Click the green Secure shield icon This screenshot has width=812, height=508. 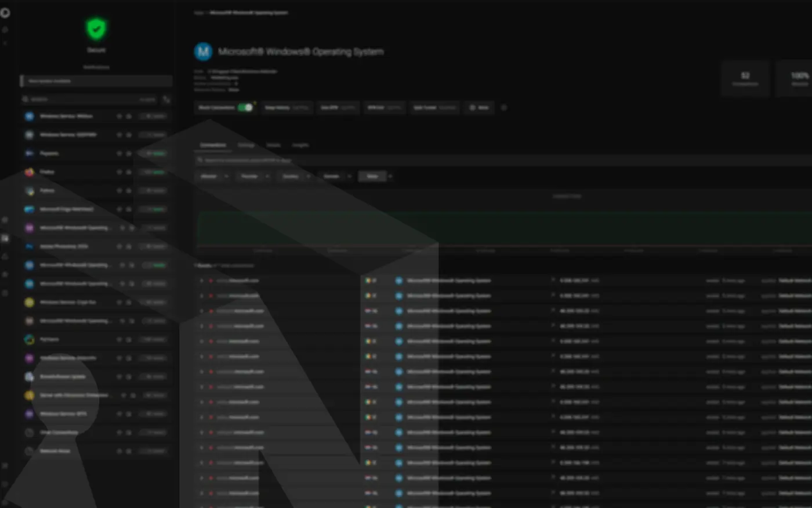click(x=96, y=28)
